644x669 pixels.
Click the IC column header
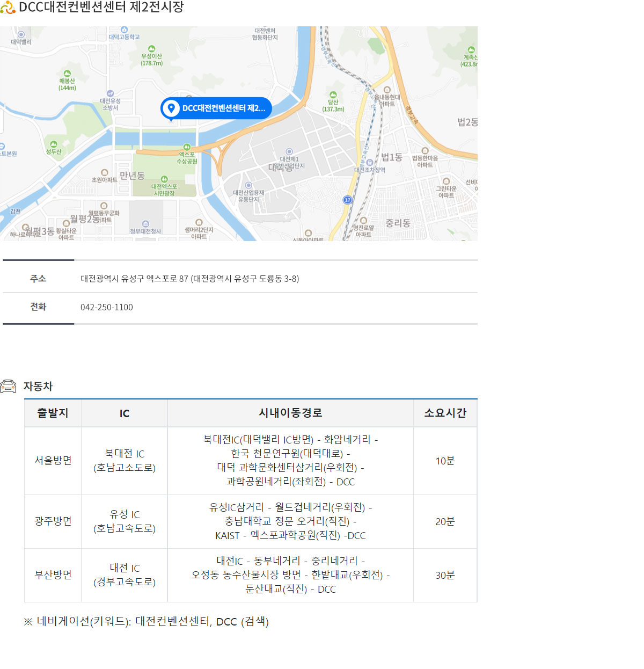[125, 413]
